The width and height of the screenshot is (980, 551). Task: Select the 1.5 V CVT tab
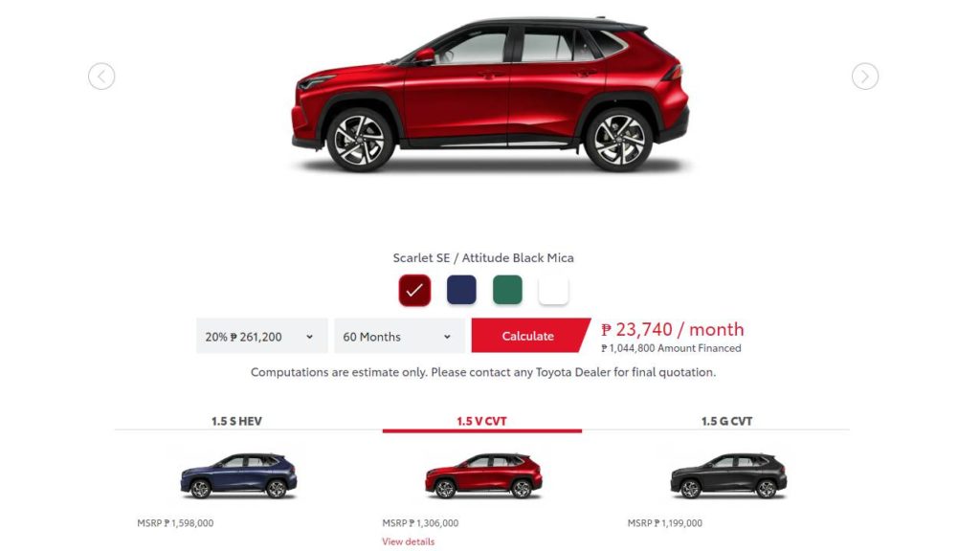482,421
